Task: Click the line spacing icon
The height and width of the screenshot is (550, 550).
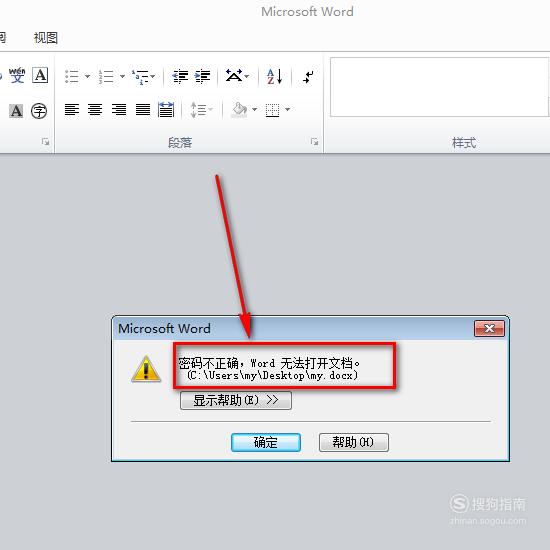Action: pos(198,109)
